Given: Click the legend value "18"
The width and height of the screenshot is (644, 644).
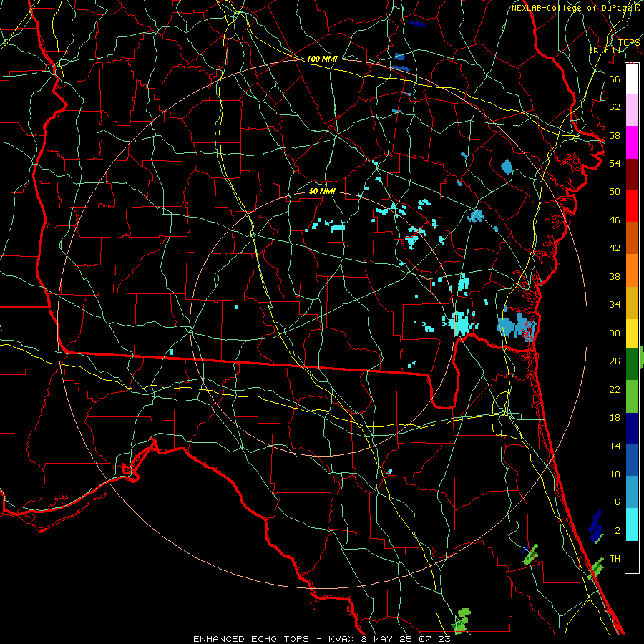Looking at the screenshot, I should [x=615, y=418].
